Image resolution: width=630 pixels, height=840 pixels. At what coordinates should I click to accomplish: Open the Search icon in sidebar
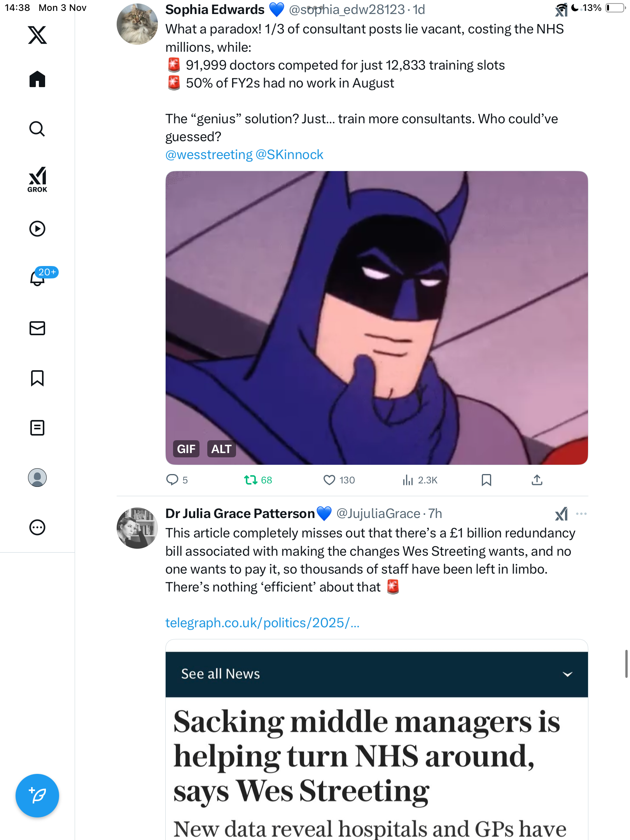click(37, 129)
